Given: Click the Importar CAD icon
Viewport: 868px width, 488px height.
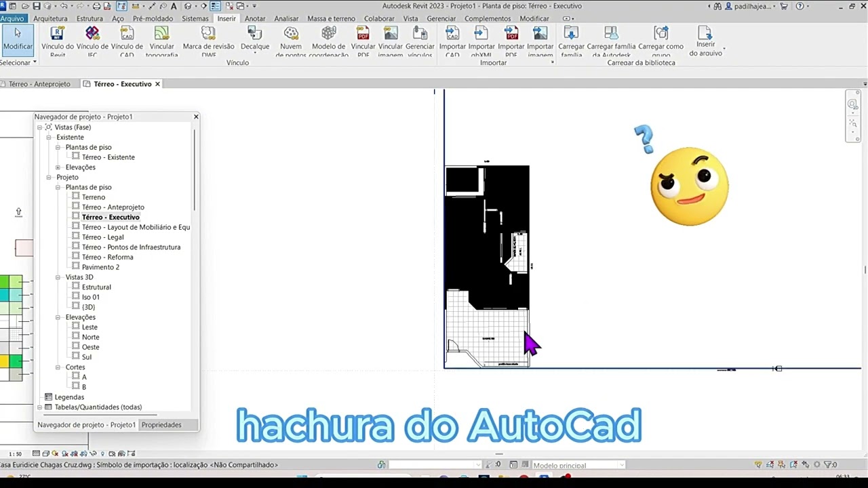Looking at the screenshot, I should (452, 33).
